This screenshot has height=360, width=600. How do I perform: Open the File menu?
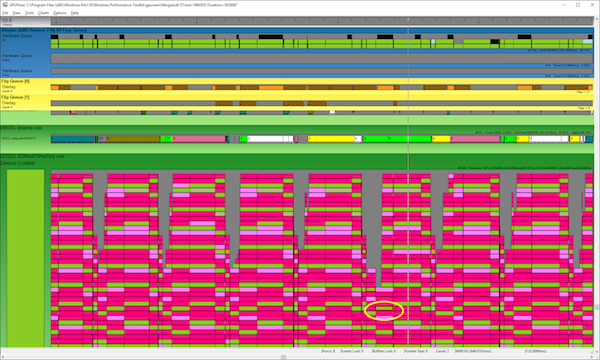pos(5,13)
